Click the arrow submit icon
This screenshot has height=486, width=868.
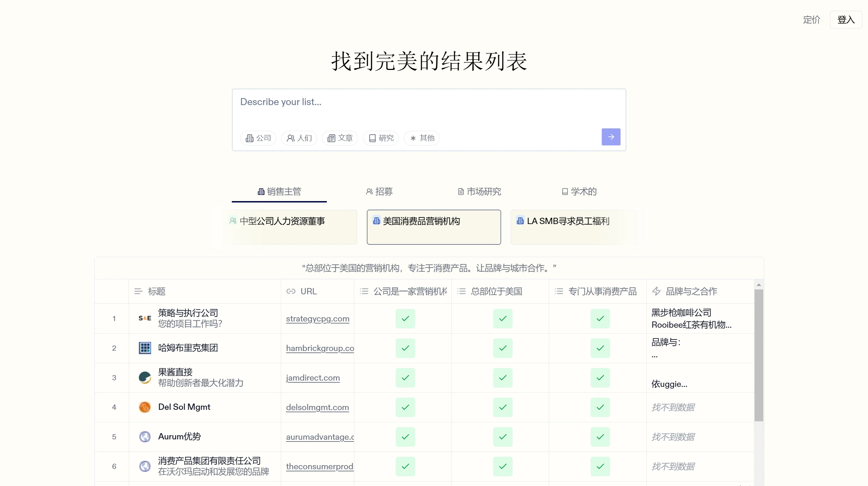click(x=611, y=137)
